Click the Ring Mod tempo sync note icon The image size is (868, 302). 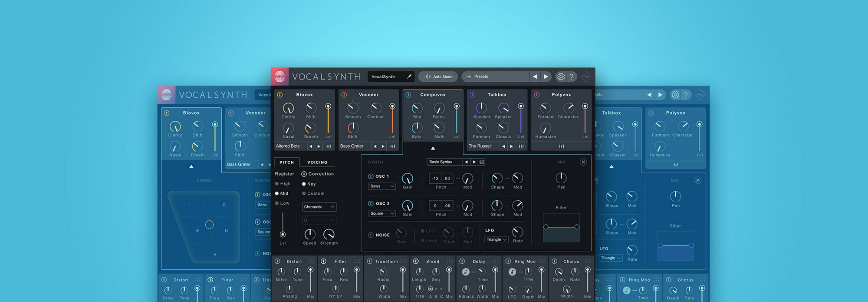coord(512,272)
